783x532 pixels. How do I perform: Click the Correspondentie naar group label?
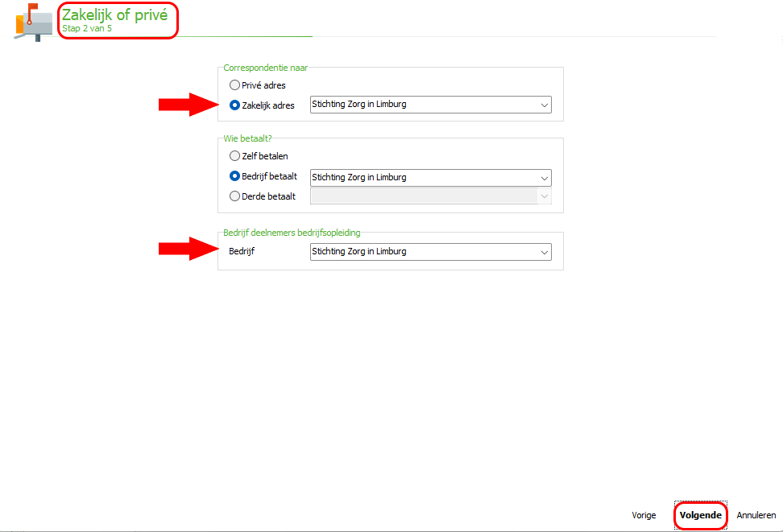(x=265, y=68)
